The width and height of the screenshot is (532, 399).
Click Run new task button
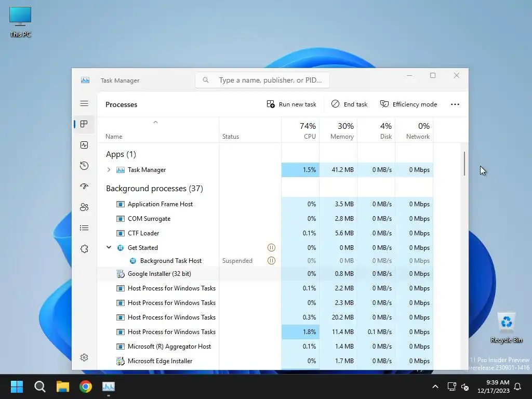[x=291, y=104]
